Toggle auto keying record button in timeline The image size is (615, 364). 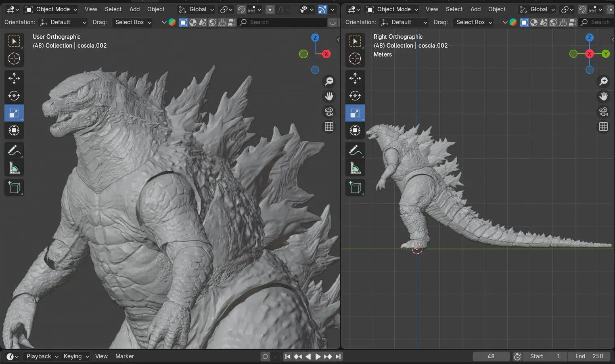click(265, 356)
